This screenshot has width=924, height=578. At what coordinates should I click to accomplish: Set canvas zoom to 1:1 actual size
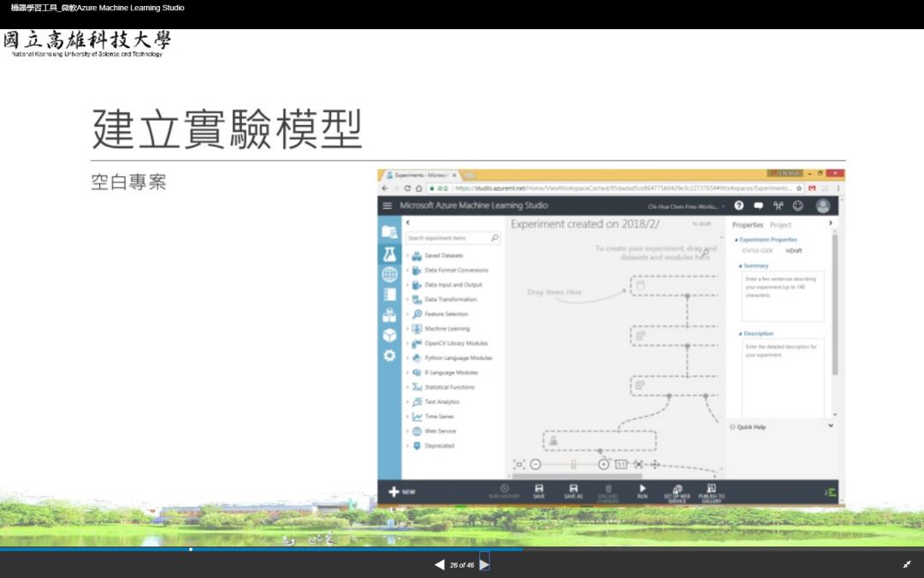(621, 465)
